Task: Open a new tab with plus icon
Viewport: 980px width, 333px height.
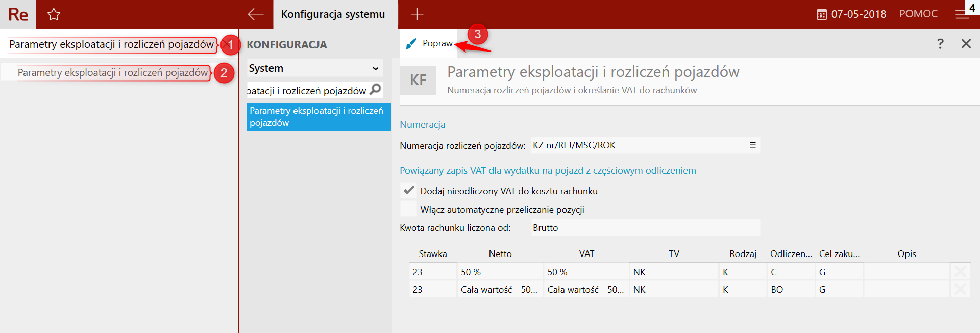Action: 417,14
